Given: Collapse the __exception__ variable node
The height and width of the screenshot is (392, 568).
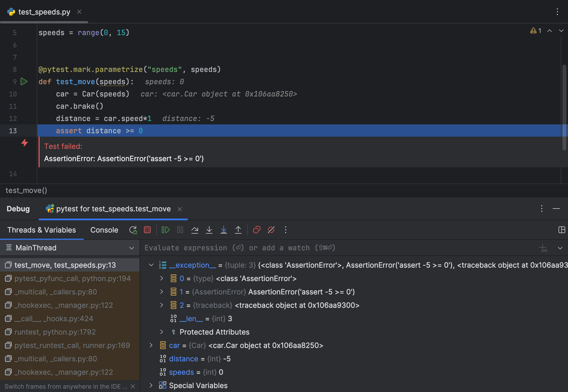Looking at the screenshot, I should coord(151,265).
